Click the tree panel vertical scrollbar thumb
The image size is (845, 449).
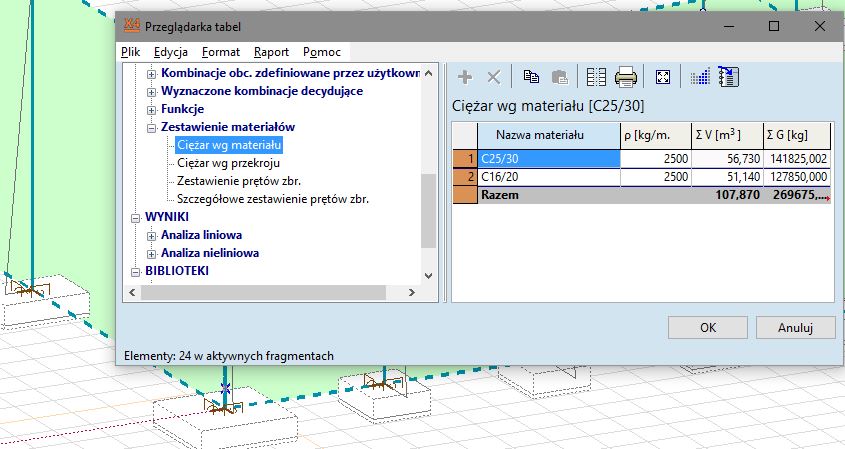(x=428, y=210)
